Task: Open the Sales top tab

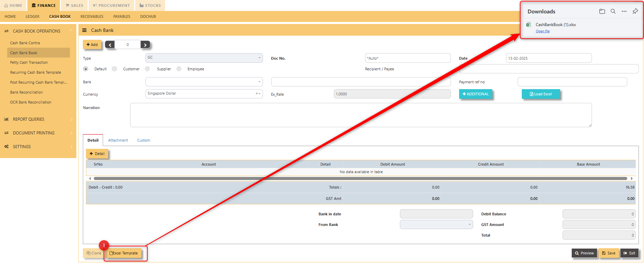Action: click(74, 5)
